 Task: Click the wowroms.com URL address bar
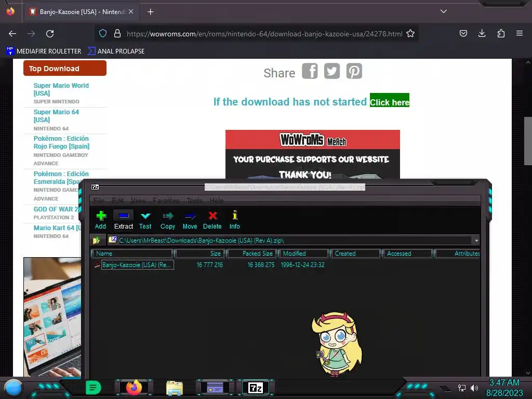tap(264, 34)
